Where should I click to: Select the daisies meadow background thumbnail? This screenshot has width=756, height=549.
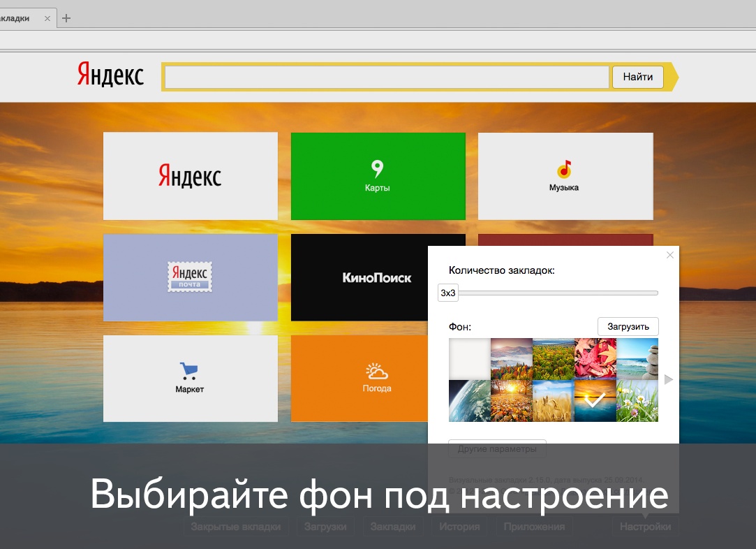tap(637, 400)
